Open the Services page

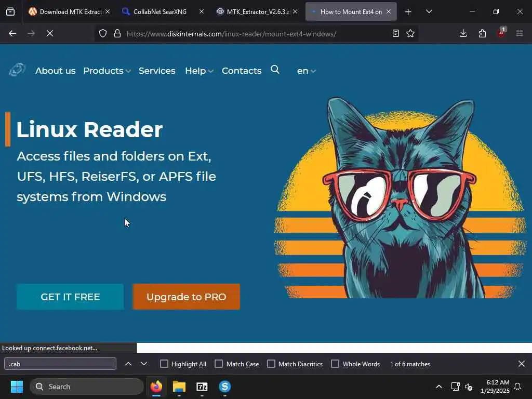[x=157, y=71]
